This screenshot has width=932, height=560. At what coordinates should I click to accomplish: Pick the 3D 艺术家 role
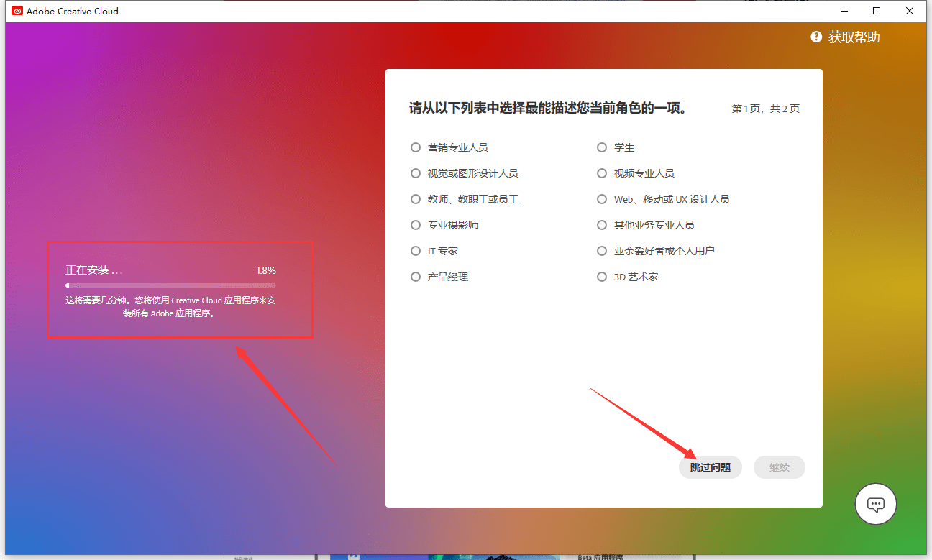coord(602,277)
